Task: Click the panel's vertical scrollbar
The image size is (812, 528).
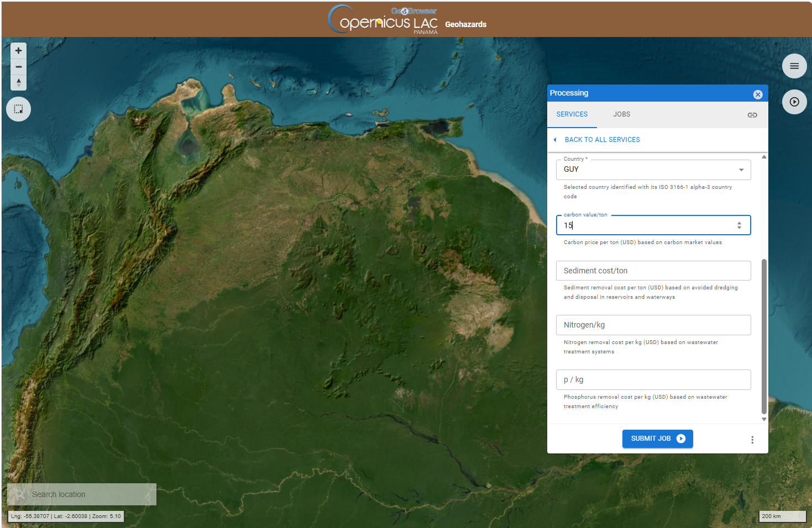Action: [764, 336]
